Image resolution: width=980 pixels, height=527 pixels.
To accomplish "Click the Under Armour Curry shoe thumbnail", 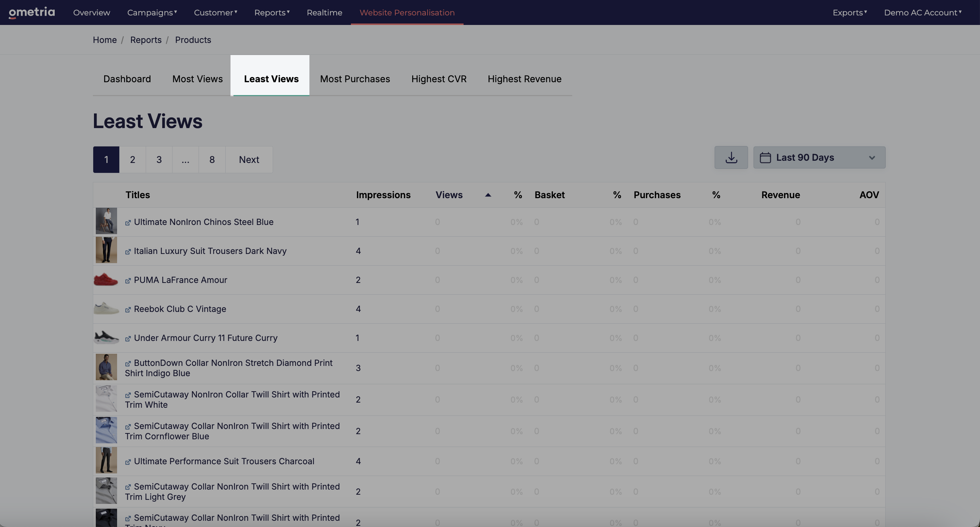I will [x=106, y=337].
